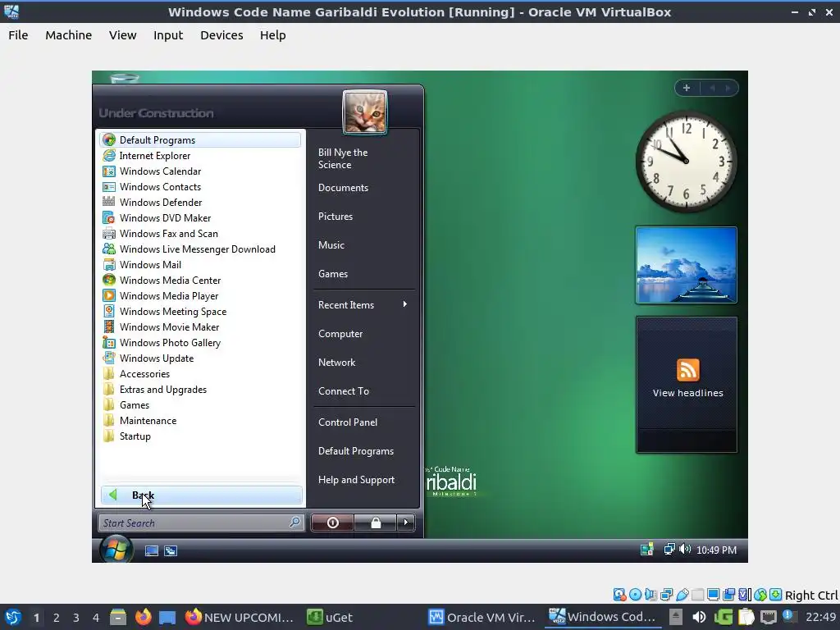840x630 pixels.
Task: Click the Start Search field
Action: (x=202, y=523)
